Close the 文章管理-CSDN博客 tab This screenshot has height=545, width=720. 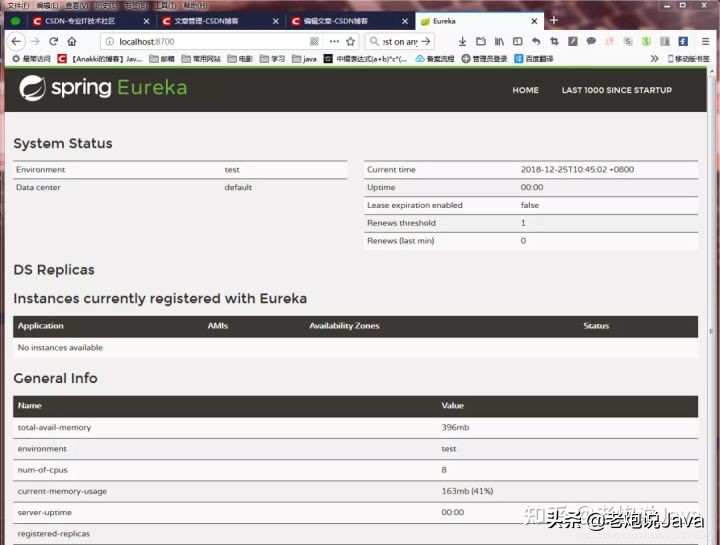pyautogui.click(x=276, y=21)
